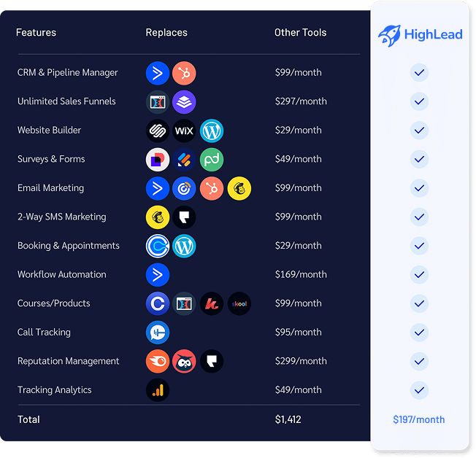
Task: Click WordPress icon in Website Builder row
Action: tap(212, 131)
